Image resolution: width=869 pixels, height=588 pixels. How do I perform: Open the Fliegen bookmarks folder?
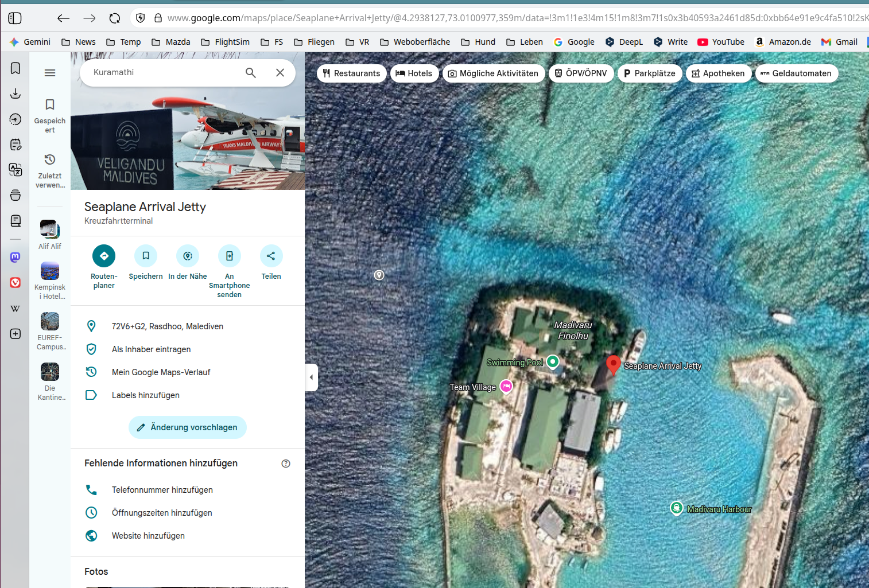314,42
